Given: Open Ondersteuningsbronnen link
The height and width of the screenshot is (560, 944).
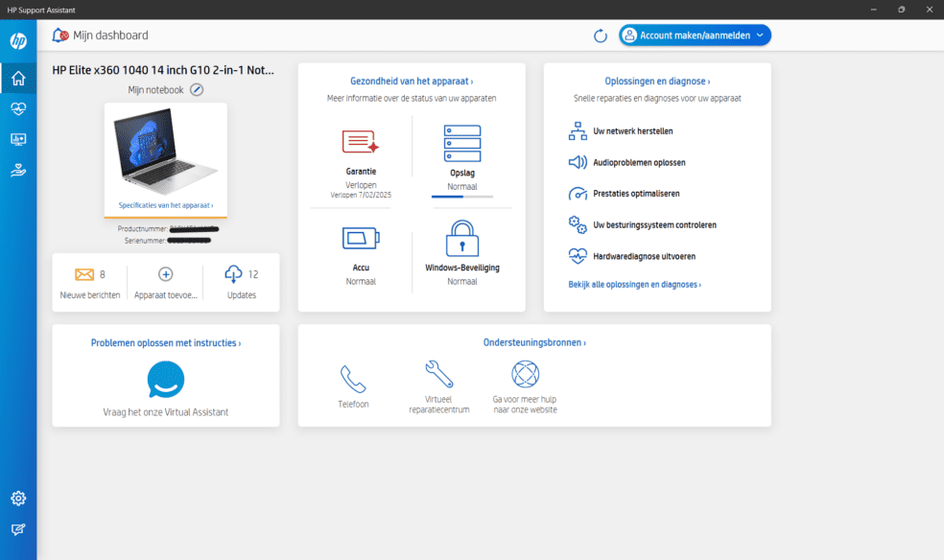Looking at the screenshot, I should (x=534, y=342).
